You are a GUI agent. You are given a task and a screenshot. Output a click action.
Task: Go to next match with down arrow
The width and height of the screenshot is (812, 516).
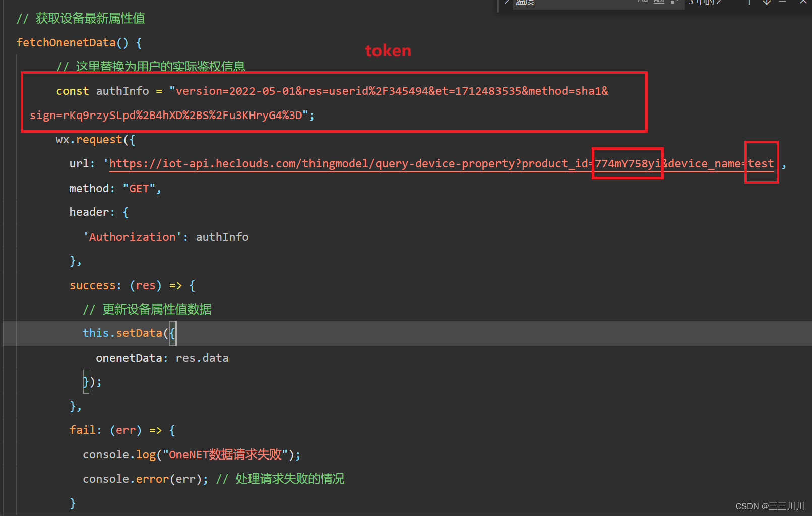767,2
